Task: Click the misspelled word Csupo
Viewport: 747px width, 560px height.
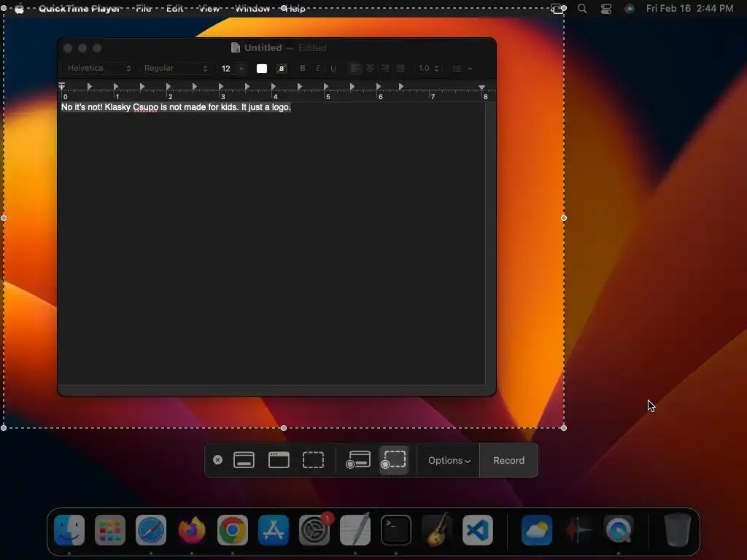Action: [145, 107]
